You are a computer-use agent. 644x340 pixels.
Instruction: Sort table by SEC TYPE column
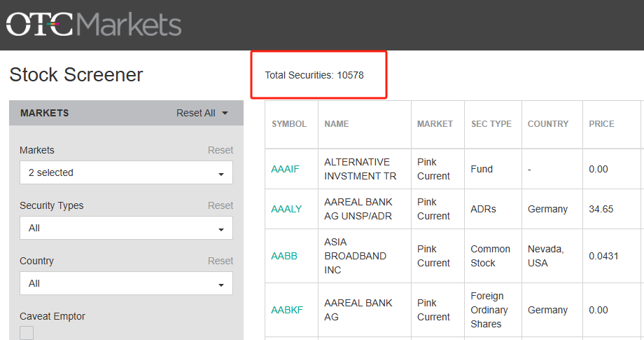click(491, 124)
